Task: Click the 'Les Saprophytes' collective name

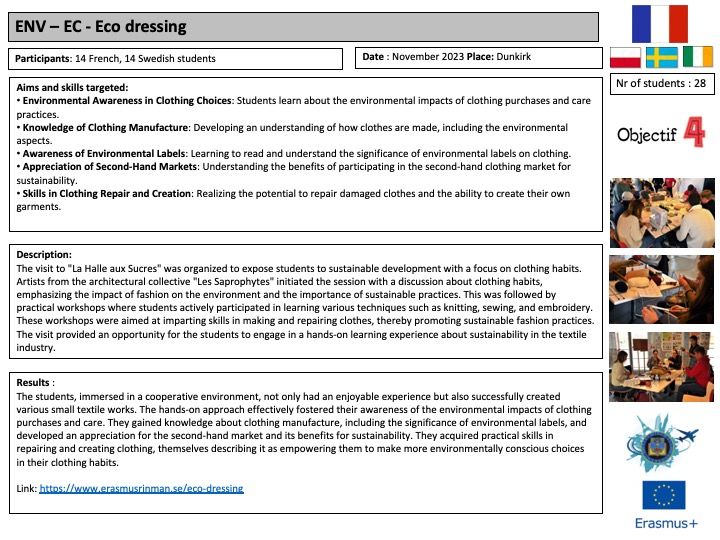Action: [x=234, y=281]
